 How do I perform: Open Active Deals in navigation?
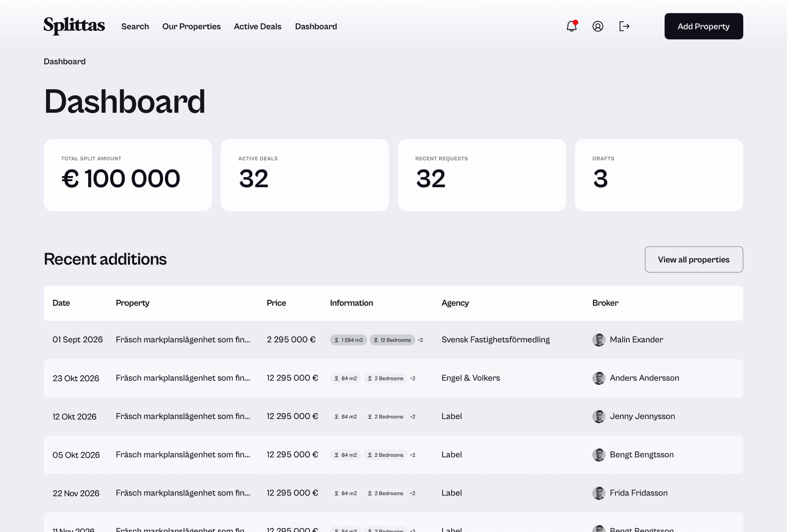[x=257, y=26]
